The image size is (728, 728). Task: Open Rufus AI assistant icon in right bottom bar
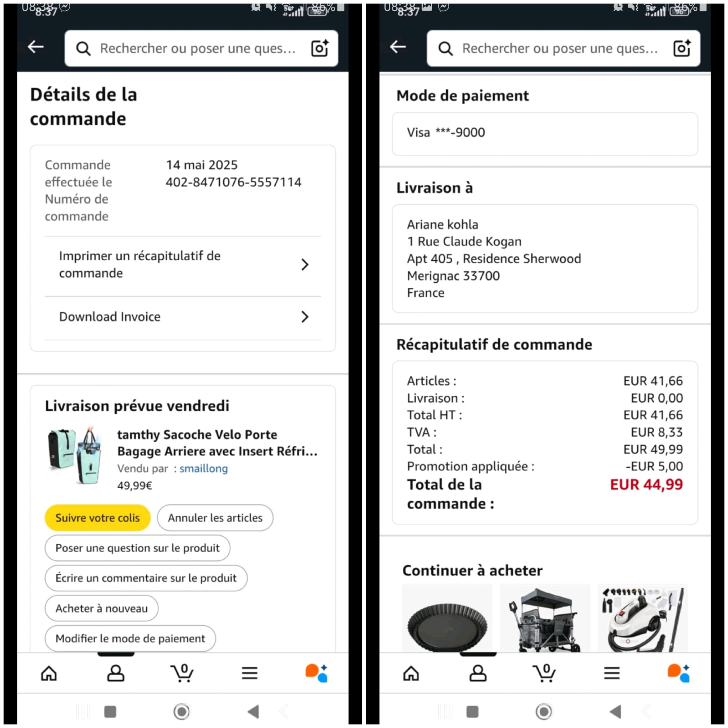[678, 673]
